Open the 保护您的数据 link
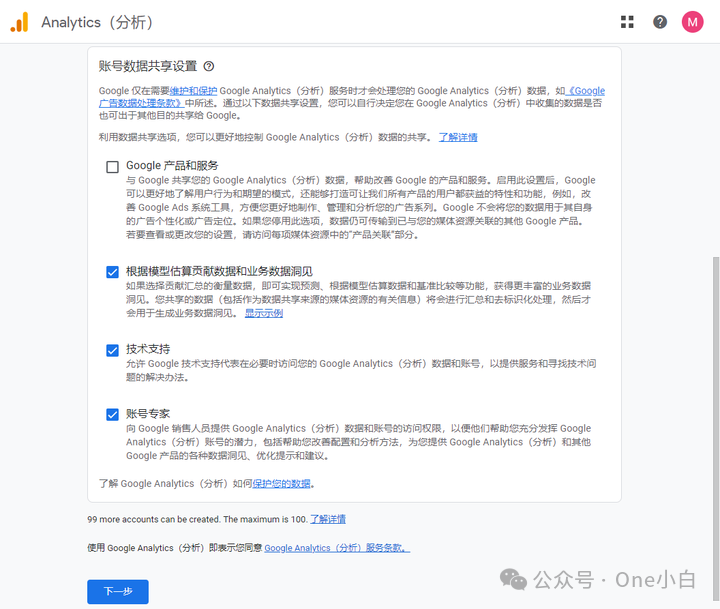Viewport: 720px width, 609px height. 281,484
